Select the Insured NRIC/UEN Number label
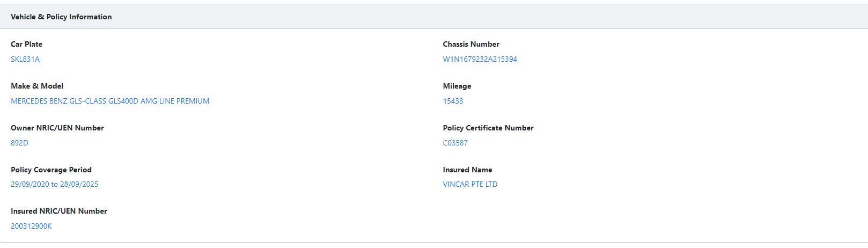868x248 pixels. pyautogui.click(x=59, y=211)
